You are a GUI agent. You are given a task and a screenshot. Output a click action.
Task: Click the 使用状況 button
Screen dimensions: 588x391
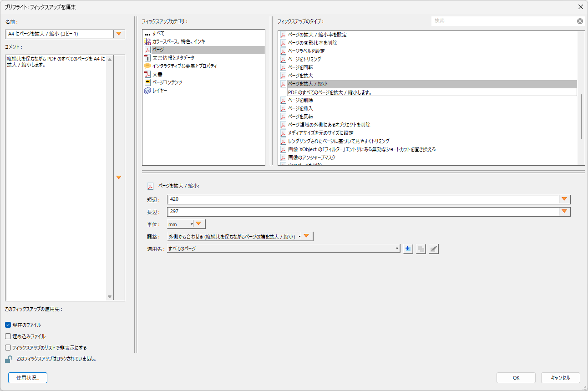click(x=27, y=378)
